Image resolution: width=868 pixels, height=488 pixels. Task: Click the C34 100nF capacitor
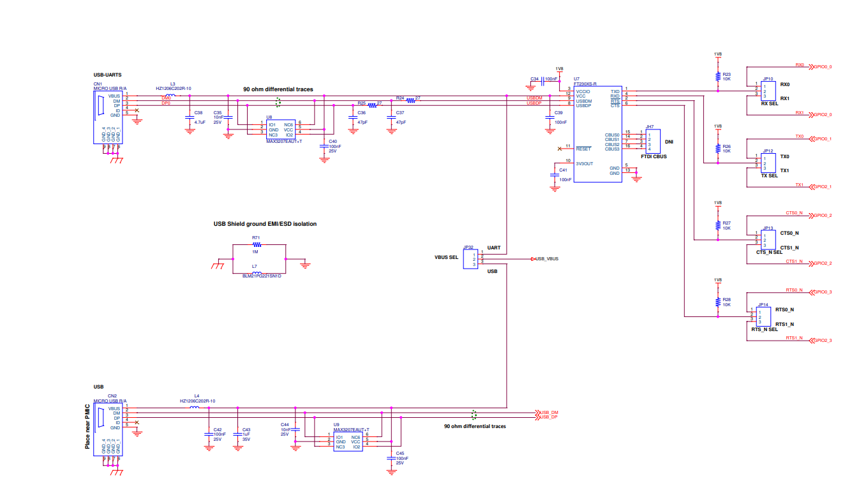541,82
